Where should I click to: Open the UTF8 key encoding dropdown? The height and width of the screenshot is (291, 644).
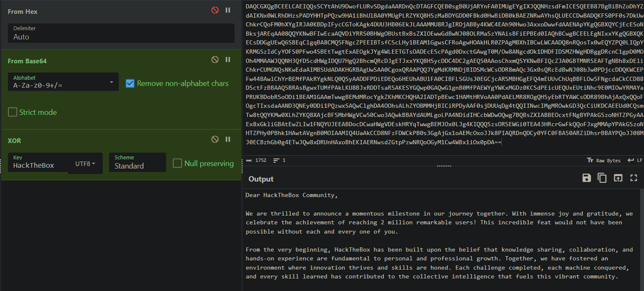point(85,164)
